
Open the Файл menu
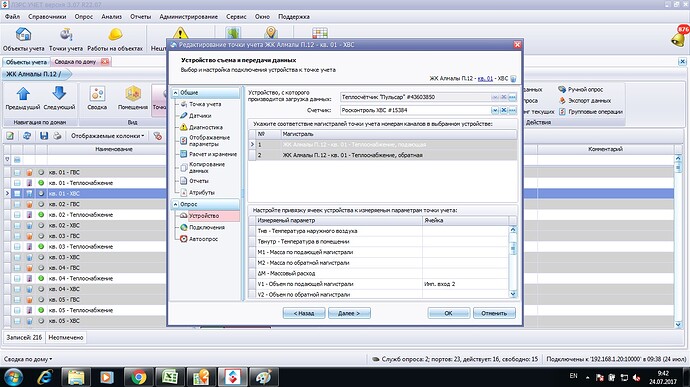12,17
